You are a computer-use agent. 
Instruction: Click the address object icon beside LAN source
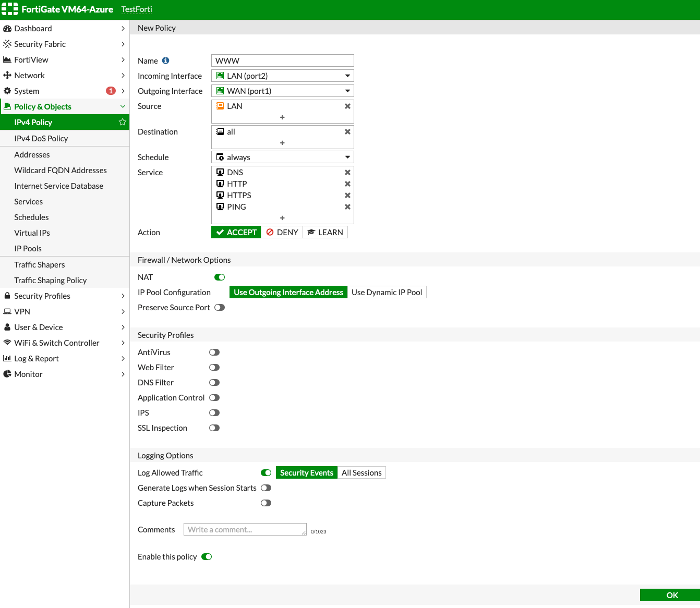tap(221, 106)
